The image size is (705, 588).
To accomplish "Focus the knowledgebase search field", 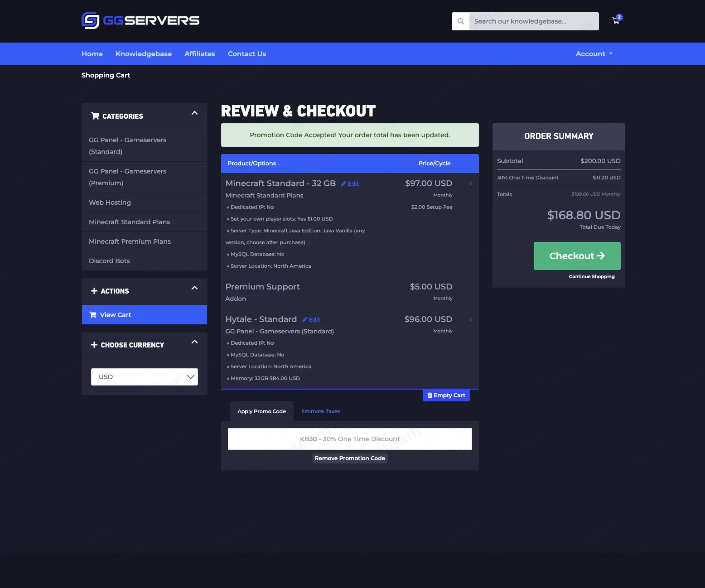I will click(534, 21).
